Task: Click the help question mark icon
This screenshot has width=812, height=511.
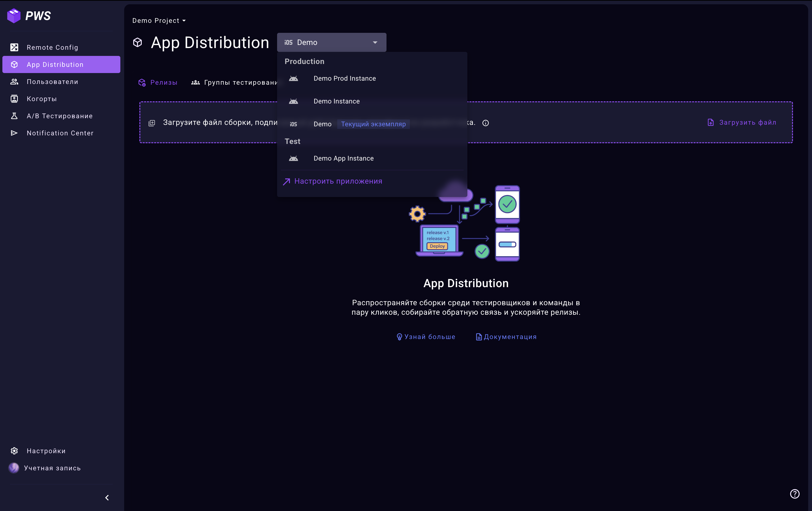Action: tap(794, 493)
